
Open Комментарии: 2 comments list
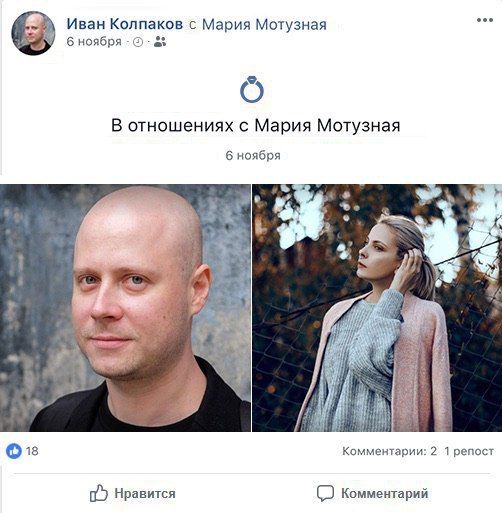(389, 451)
